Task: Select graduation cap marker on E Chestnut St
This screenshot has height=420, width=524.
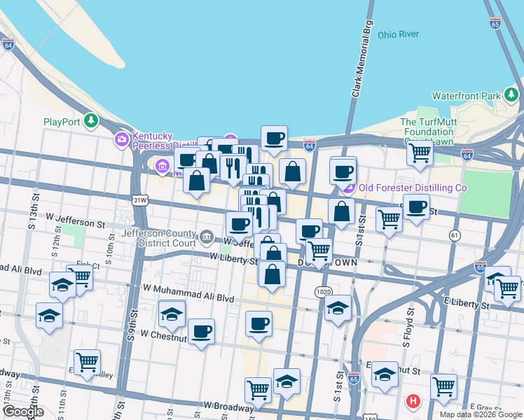Action: coord(385,375)
